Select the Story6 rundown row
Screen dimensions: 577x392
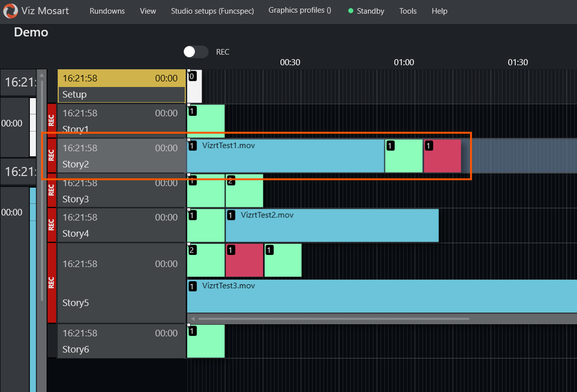click(x=120, y=341)
